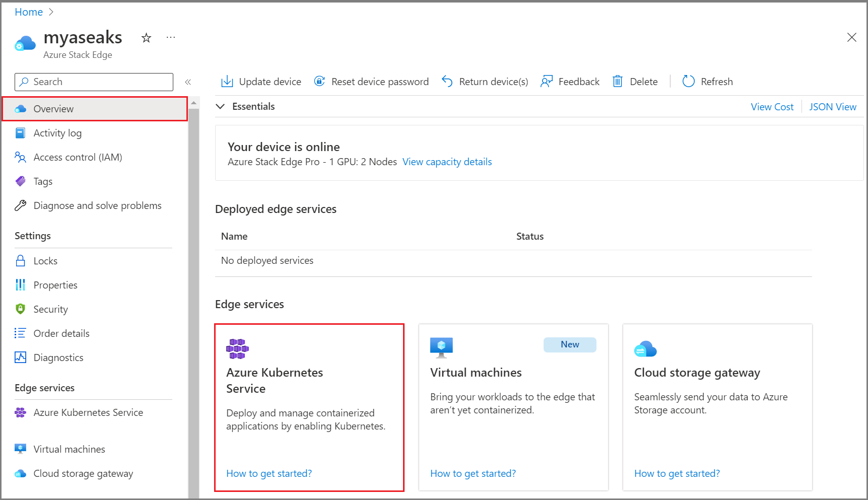Open the JSON View link
Viewport: 868px width, 500px height.
pos(833,107)
